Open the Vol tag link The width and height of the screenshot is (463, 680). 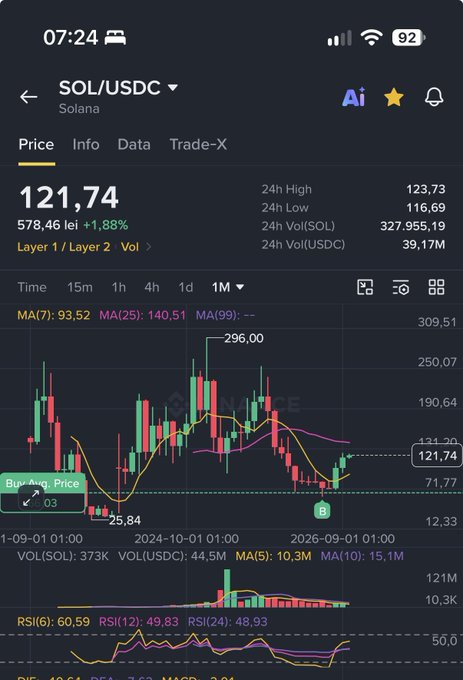[130, 247]
